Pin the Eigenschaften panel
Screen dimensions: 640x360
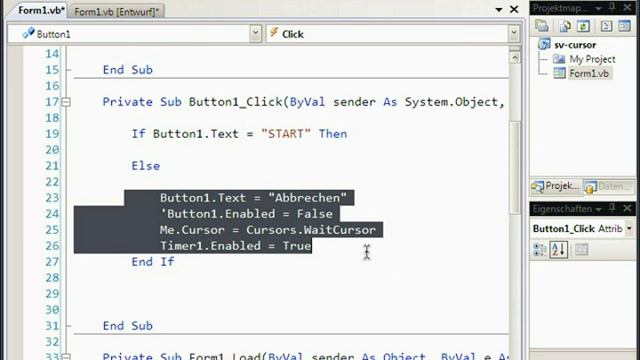(612, 209)
